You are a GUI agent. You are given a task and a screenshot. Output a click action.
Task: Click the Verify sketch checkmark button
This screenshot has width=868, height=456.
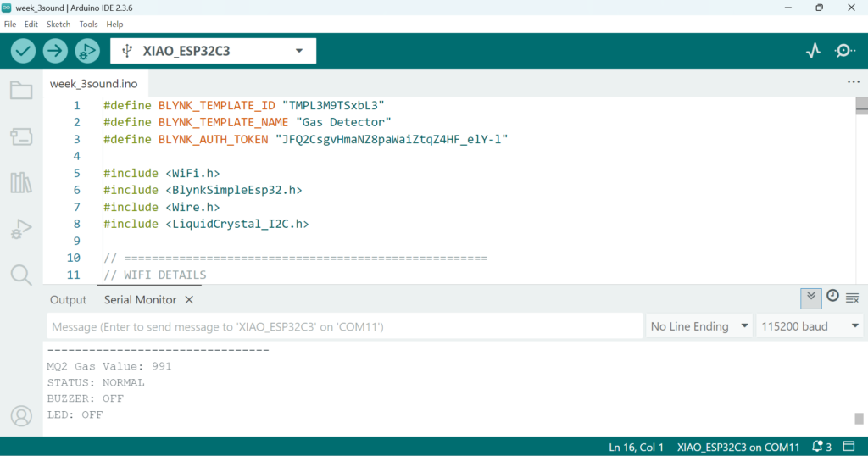coord(23,51)
